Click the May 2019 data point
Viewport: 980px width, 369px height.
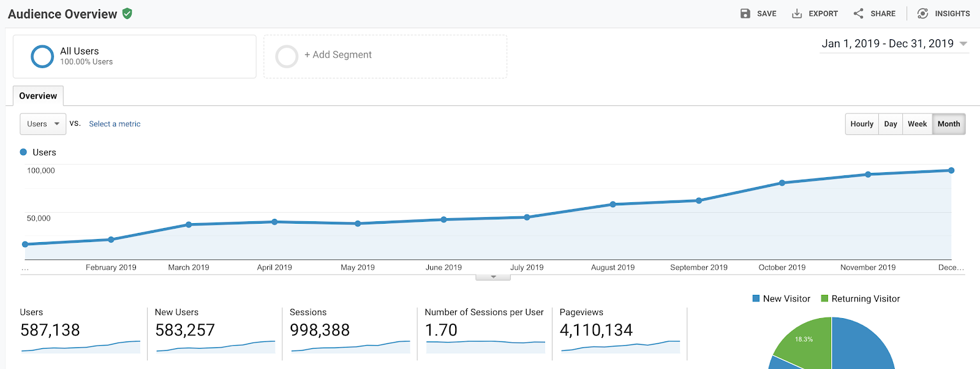[358, 224]
